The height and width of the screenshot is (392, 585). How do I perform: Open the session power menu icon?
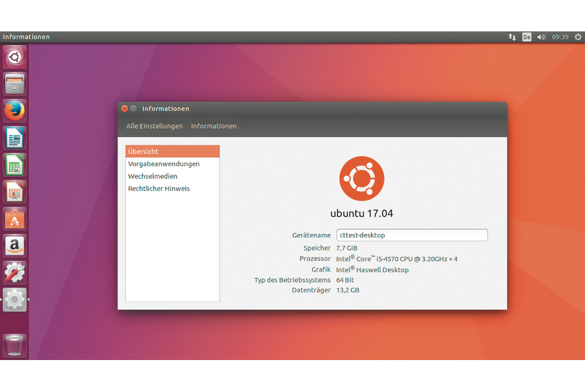point(578,37)
